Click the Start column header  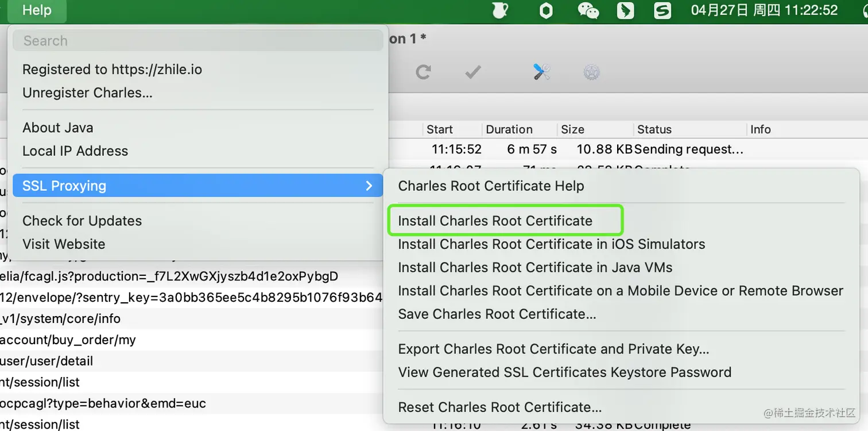point(451,129)
